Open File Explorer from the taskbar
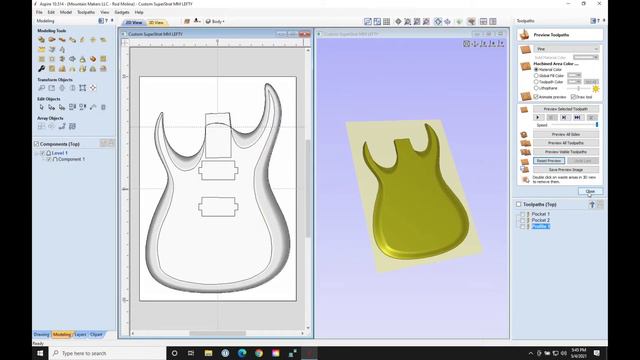Image resolution: width=640 pixels, height=360 pixels. [x=208, y=353]
